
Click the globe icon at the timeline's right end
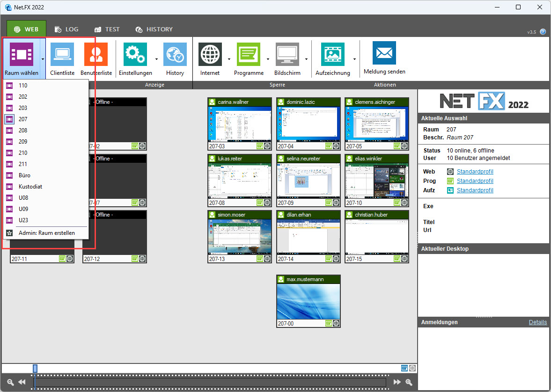pyautogui.click(x=412, y=368)
